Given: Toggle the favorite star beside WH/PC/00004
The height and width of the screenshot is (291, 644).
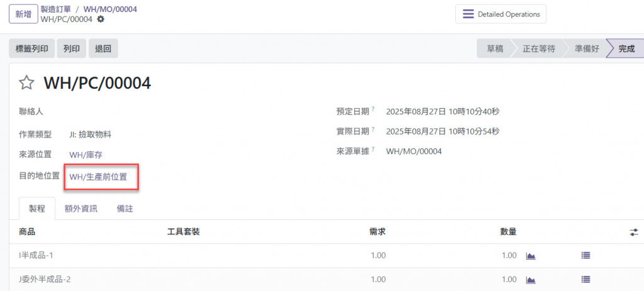Looking at the screenshot, I should pyautogui.click(x=26, y=83).
